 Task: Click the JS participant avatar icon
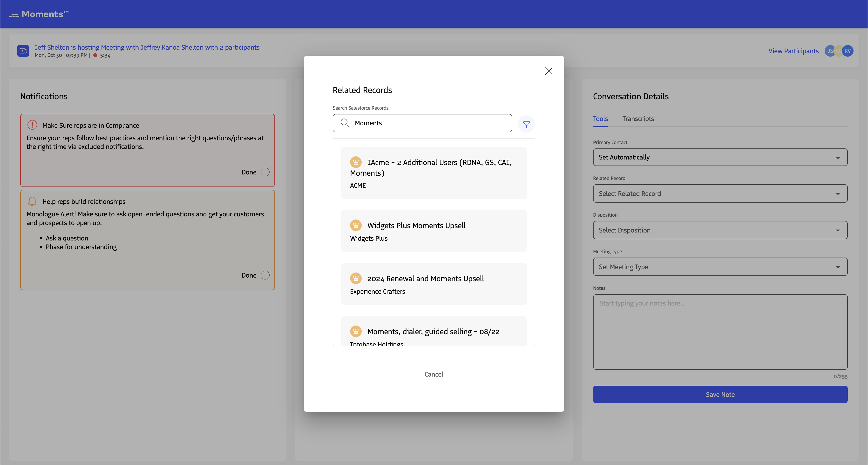pos(830,51)
